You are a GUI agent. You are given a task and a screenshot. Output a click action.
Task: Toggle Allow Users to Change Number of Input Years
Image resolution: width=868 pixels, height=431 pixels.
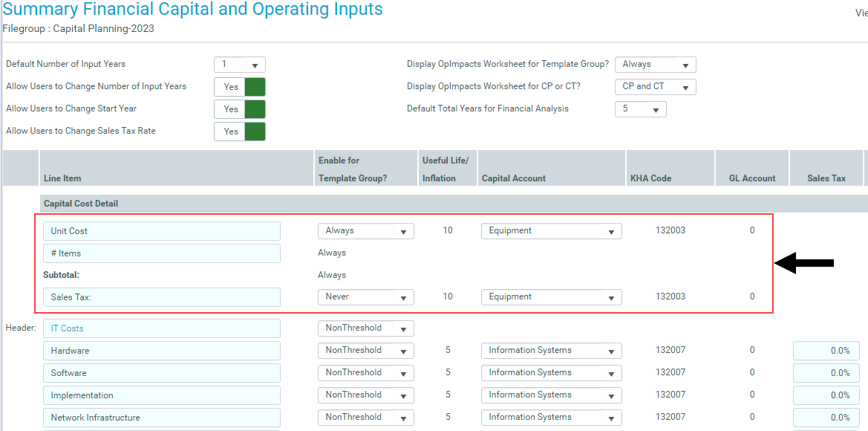tap(240, 87)
